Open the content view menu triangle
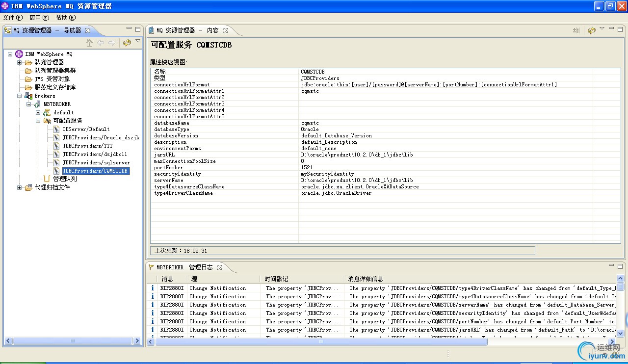Image resolution: width=628 pixels, height=364 pixels. click(x=602, y=28)
